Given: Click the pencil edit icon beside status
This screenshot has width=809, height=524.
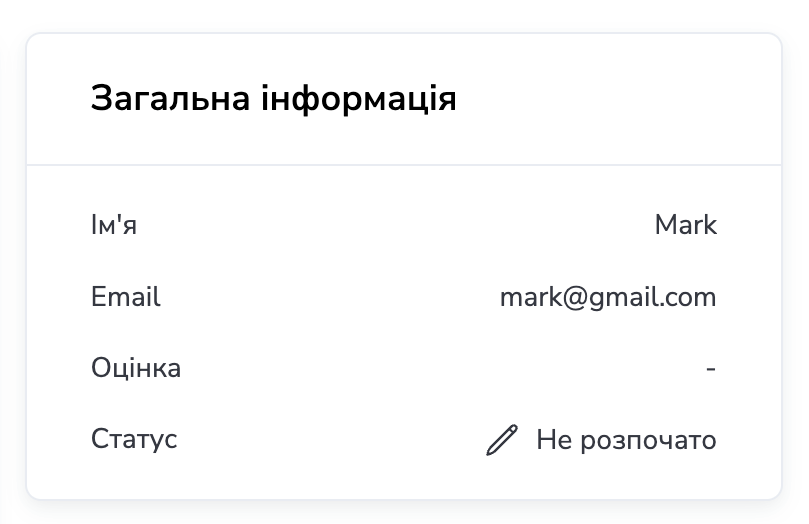Looking at the screenshot, I should [502, 440].
